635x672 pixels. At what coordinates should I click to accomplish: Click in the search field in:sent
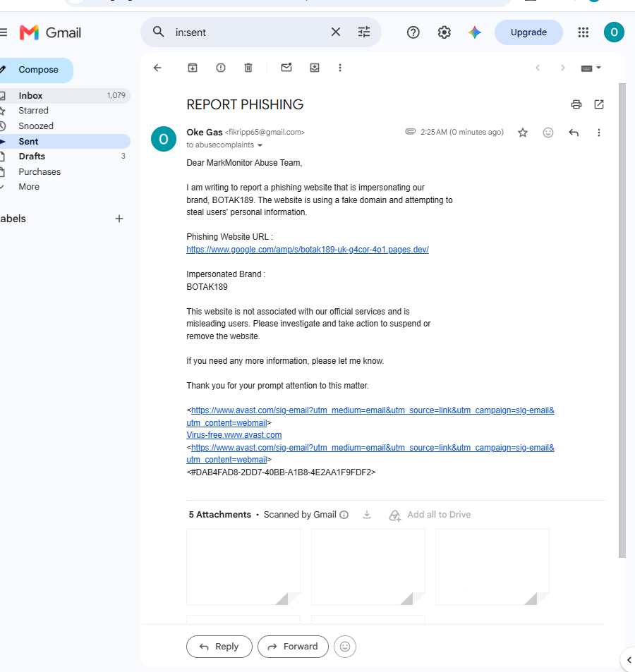248,32
